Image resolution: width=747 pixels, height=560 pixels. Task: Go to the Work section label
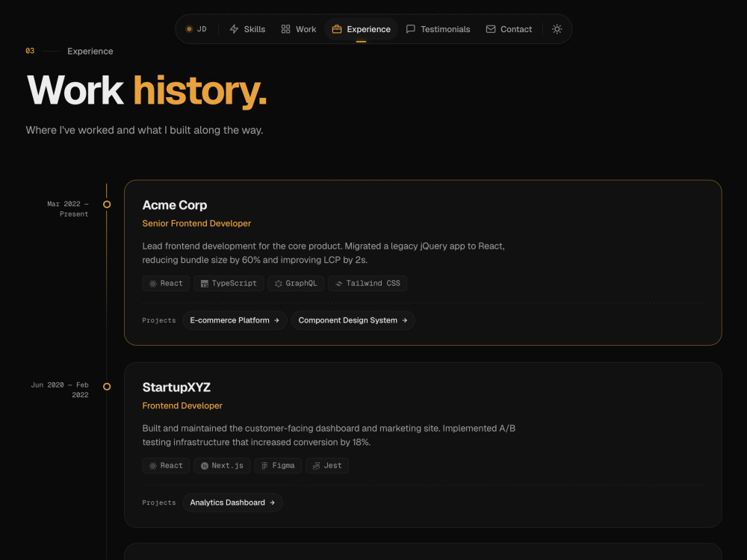pyautogui.click(x=306, y=29)
